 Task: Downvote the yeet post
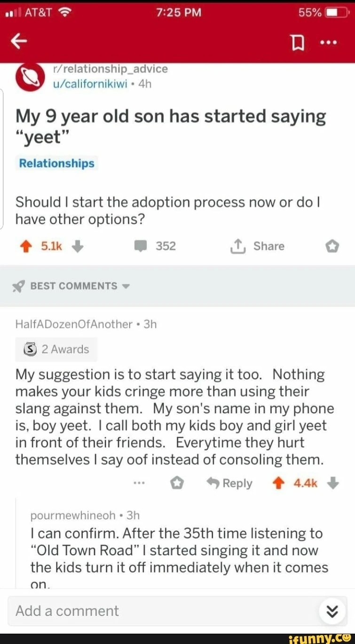(x=79, y=246)
